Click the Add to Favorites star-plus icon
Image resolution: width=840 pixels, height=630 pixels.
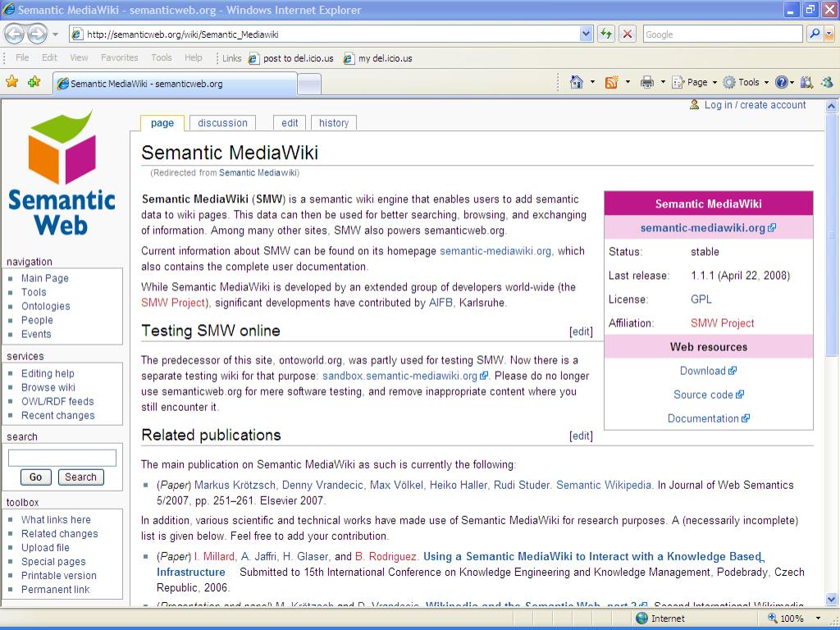34,82
